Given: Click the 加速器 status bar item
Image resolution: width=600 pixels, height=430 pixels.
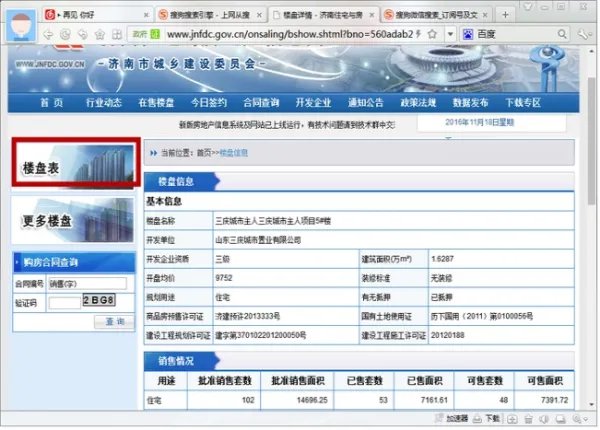Looking at the screenshot, I should point(452,419).
